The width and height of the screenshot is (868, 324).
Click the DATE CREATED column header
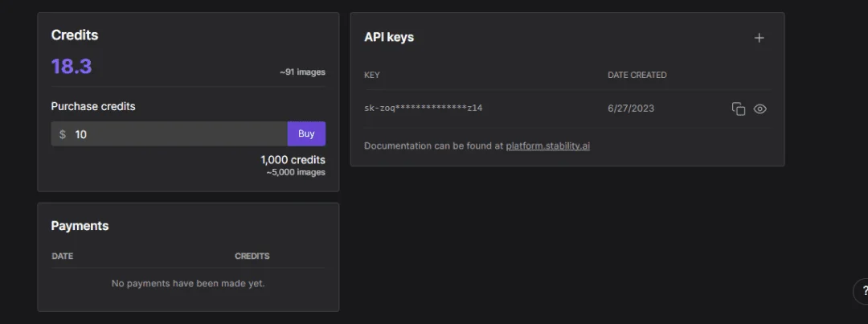(x=637, y=75)
